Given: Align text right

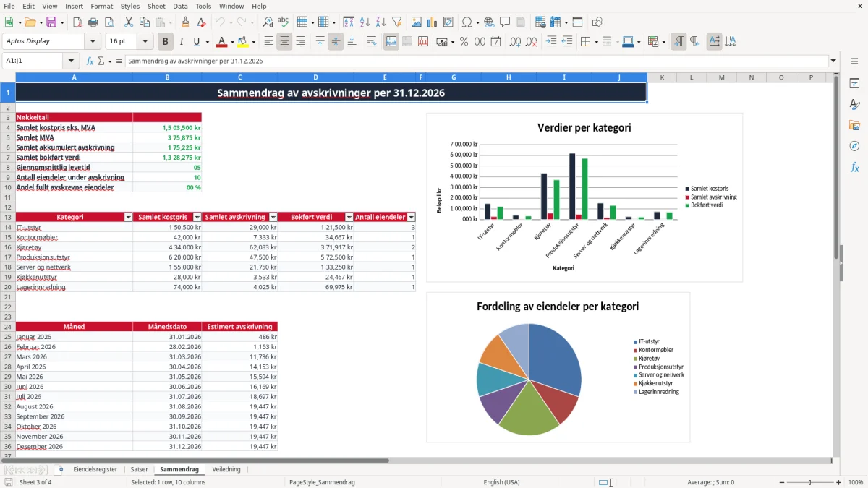Looking at the screenshot, I should [300, 41].
